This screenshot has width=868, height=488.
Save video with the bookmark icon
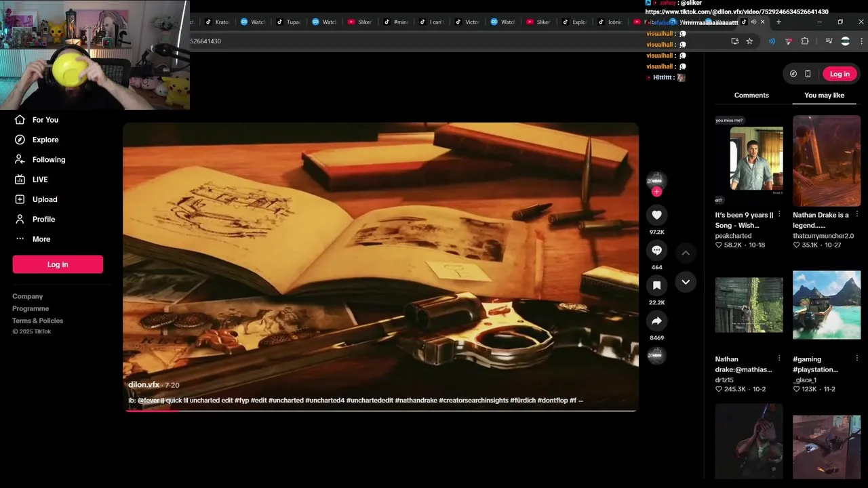(x=656, y=285)
